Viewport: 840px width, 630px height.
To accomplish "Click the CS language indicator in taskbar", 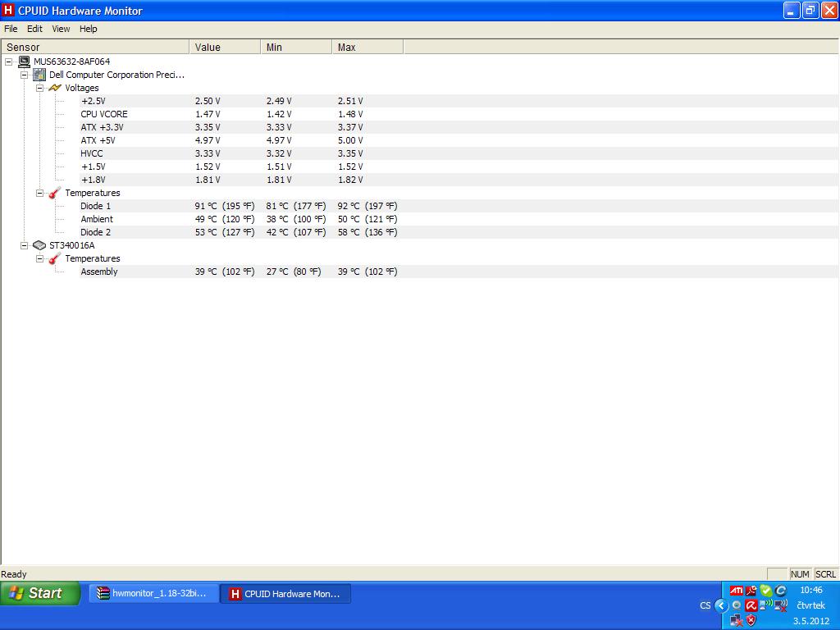I will point(705,606).
